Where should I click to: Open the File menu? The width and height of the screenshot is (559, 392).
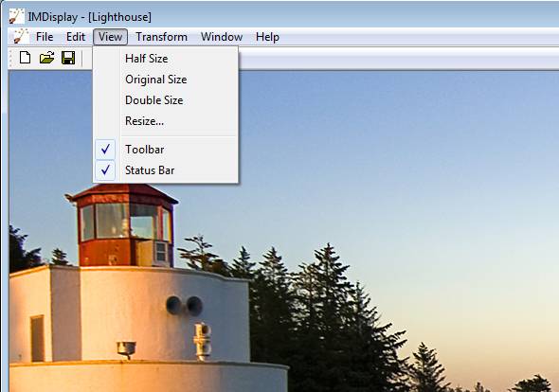45,37
